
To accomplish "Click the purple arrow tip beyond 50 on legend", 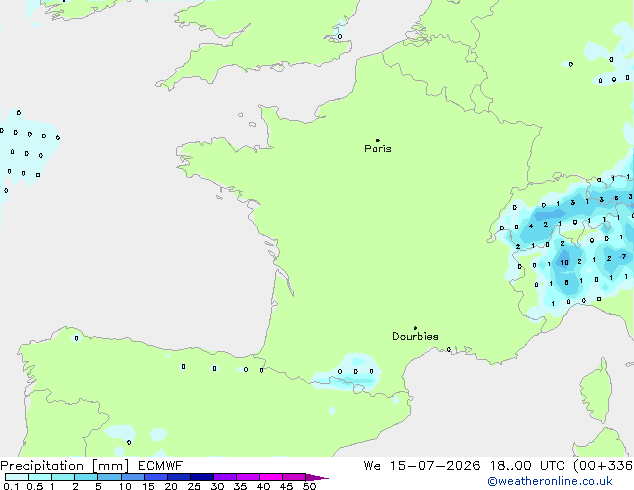I will point(317,477).
